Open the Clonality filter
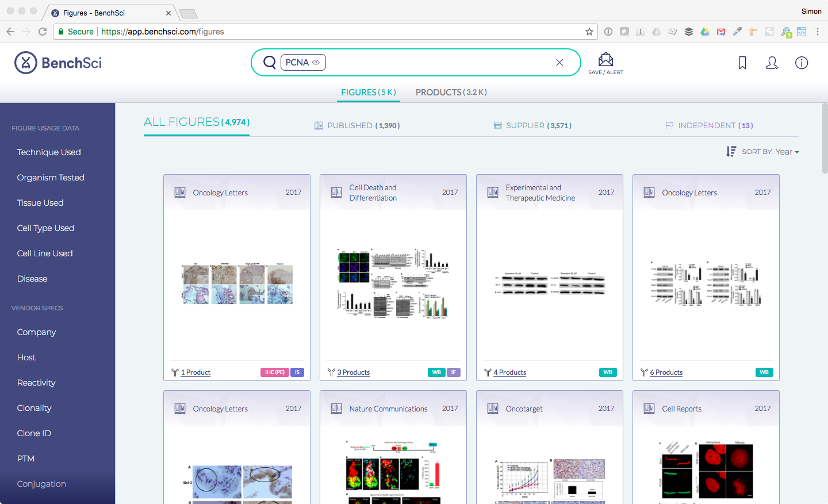The width and height of the screenshot is (828, 504). click(34, 408)
